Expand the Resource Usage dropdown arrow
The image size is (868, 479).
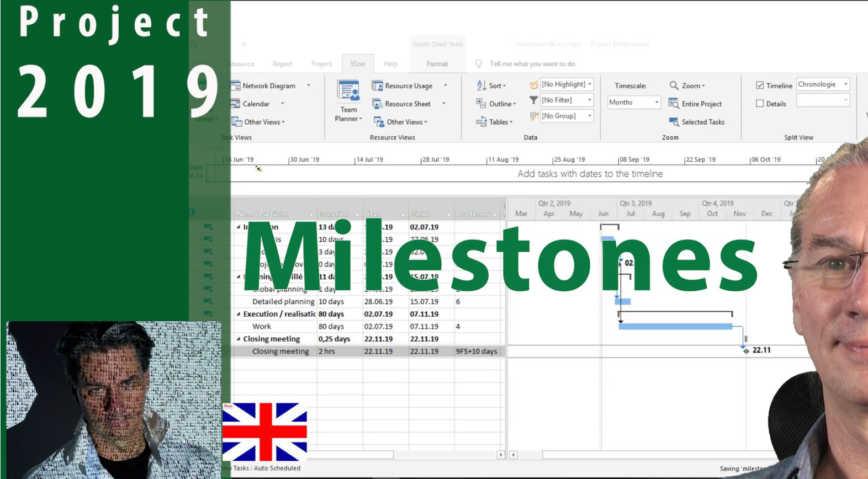445,86
